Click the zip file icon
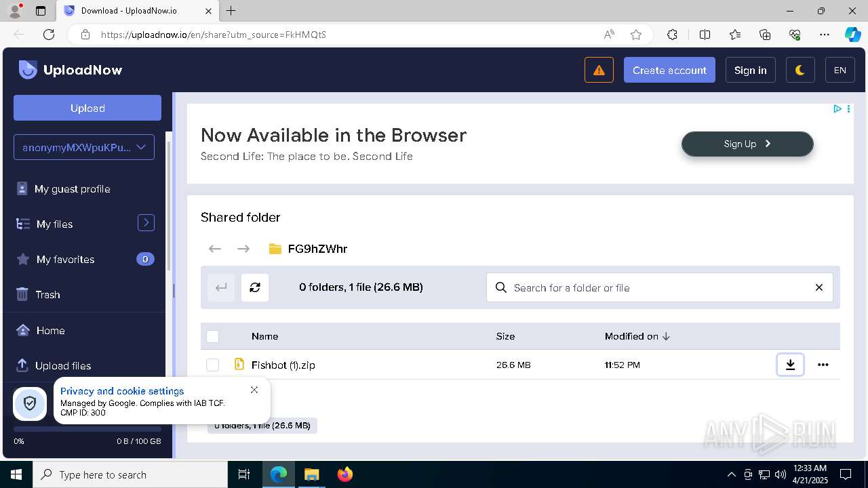 point(239,364)
